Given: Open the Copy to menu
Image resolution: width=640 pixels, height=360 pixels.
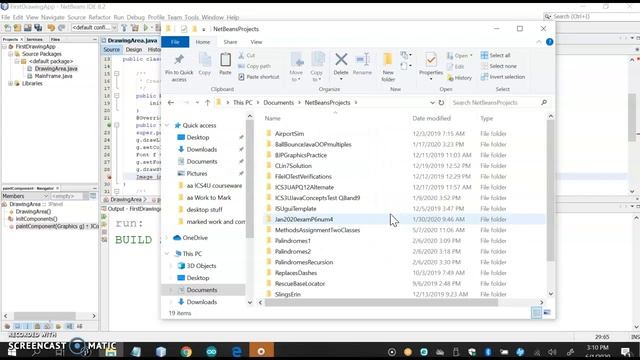Looking at the screenshot, I should [x=317, y=67].
